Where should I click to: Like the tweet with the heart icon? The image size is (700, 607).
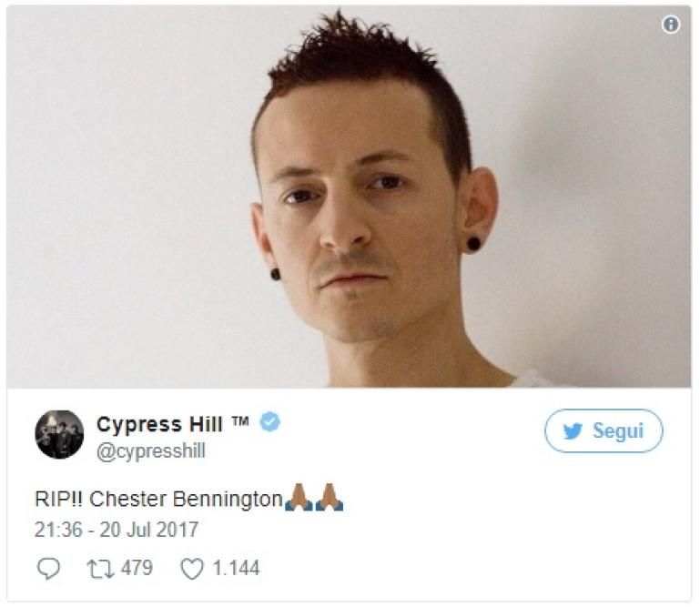tap(192, 569)
